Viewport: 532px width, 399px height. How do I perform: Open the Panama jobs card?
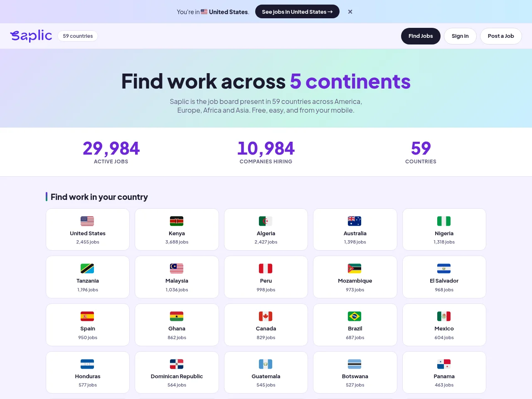(444, 372)
